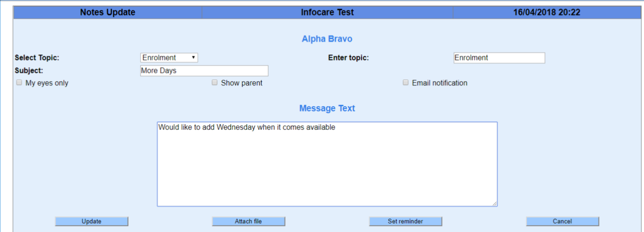Select the Infocare Test header title
This screenshot has height=232, width=644.
pos(327,12)
